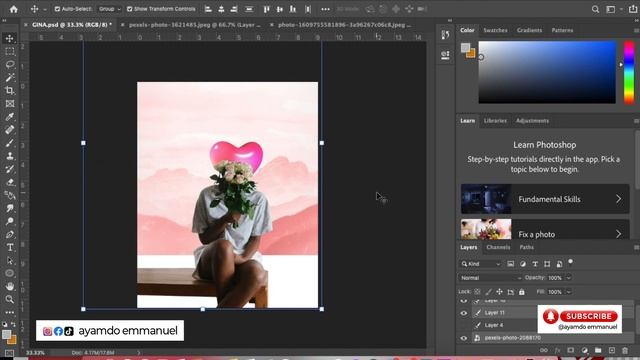Select the Path Selection tool
This screenshot has width=640, height=360.
click(x=10, y=260)
